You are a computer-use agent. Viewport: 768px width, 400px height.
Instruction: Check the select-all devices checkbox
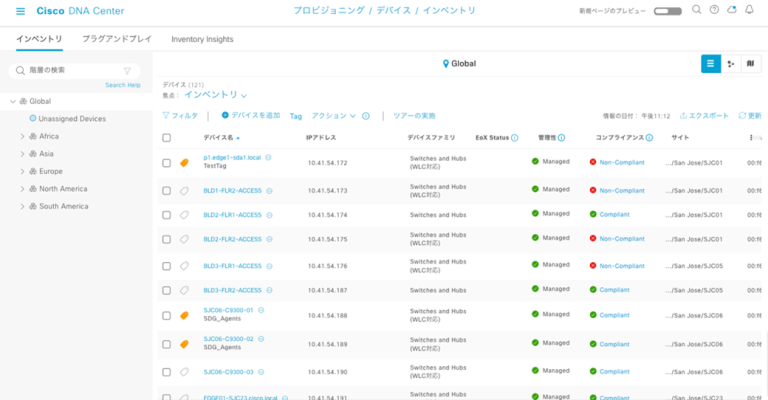167,138
